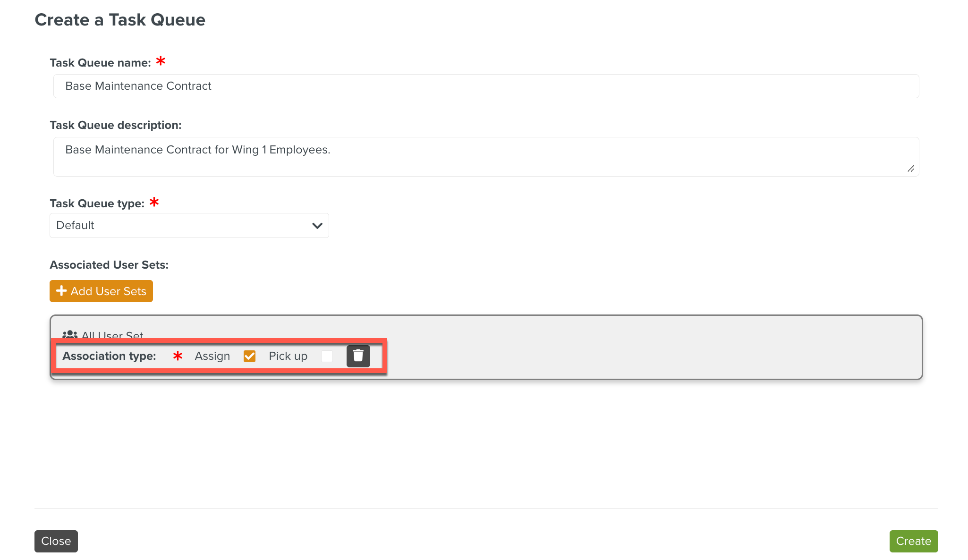Uncheck the Assign checkbox
The image size is (968, 560).
point(249,356)
